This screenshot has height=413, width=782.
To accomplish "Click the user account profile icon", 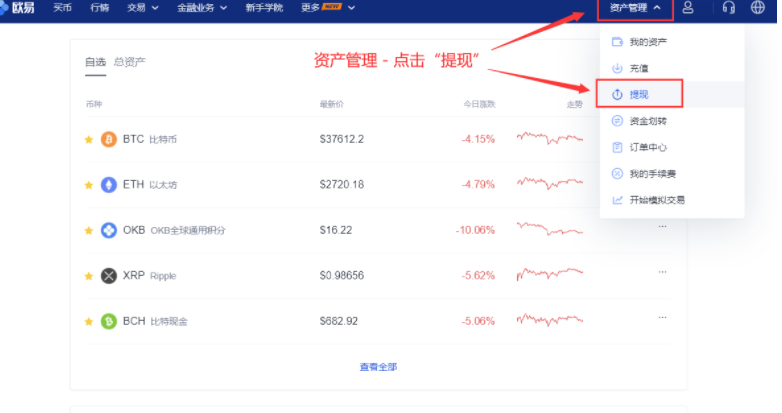I will click(688, 8).
